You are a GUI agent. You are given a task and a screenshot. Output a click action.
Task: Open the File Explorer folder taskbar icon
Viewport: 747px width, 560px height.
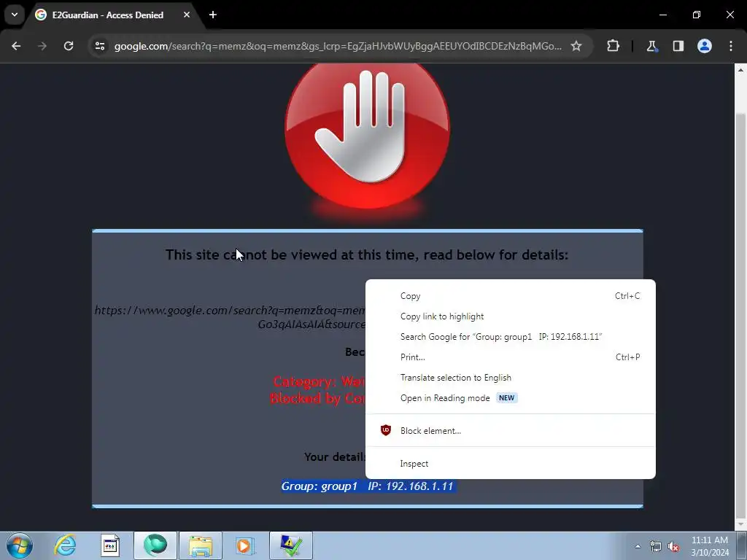pyautogui.click(x=201, y=545)
